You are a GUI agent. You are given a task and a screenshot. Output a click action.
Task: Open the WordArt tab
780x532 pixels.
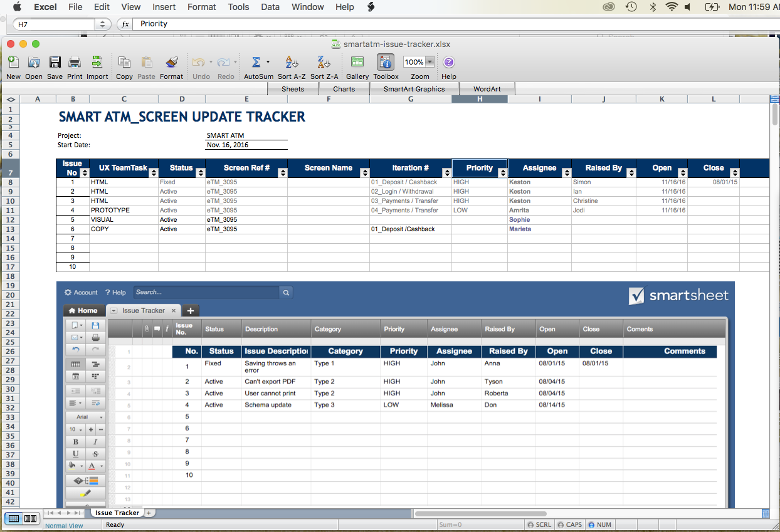487,89
